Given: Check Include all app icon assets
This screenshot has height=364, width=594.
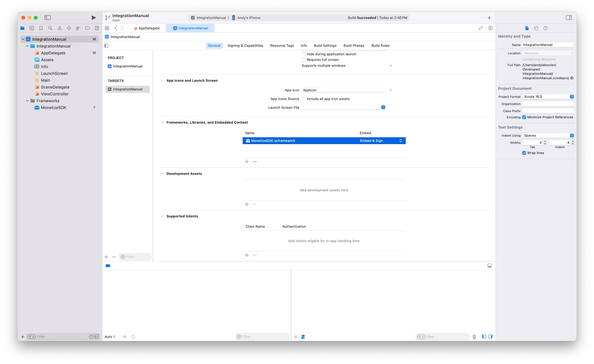Looking at the screenshot, I should 304,99.
